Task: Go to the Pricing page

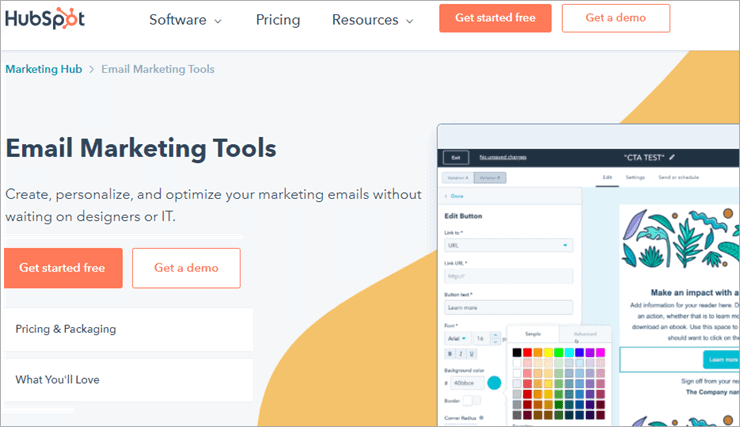Action: 278,20
